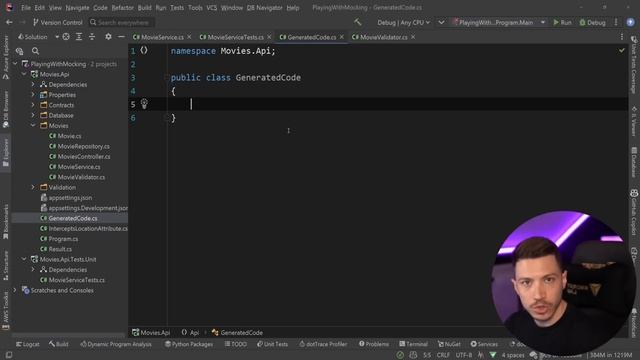This screenshot has width=640, height=360.
Task: Close the MovieService.cs tab
Action: point(189,37)
